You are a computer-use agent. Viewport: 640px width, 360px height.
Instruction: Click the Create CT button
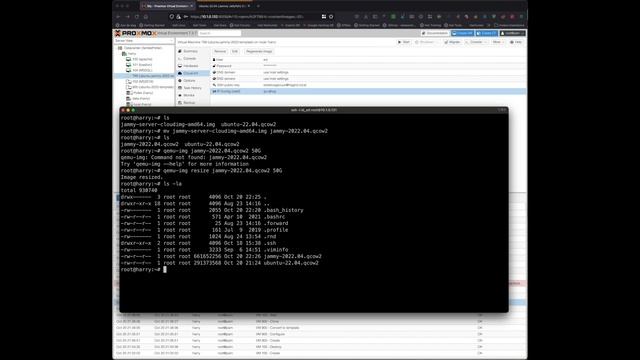click(487, 33)
